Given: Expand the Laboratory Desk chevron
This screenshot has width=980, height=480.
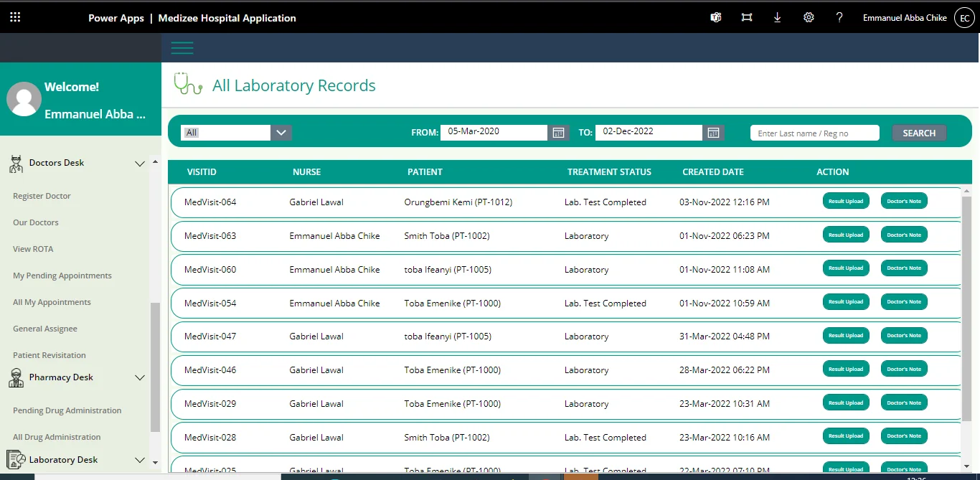Looking at the screenshot, I should point(140,460).
